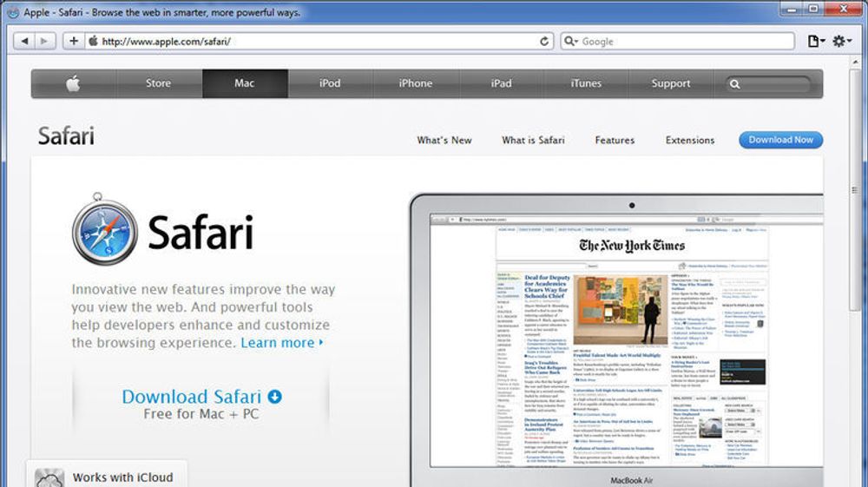Viewport: 868px width, 487px height.
Task: Go forward with the forward arrow
Action: [x=44, y=41]
